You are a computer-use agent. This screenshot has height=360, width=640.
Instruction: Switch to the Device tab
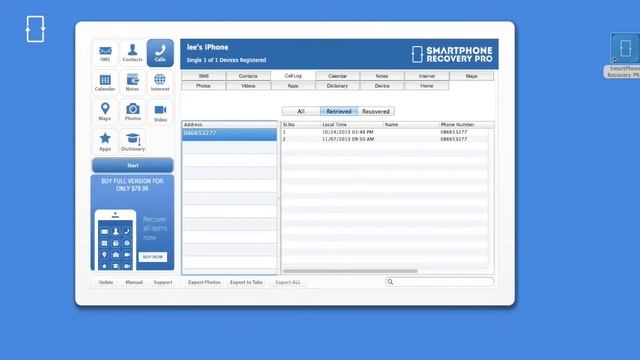tap(382, 86)
